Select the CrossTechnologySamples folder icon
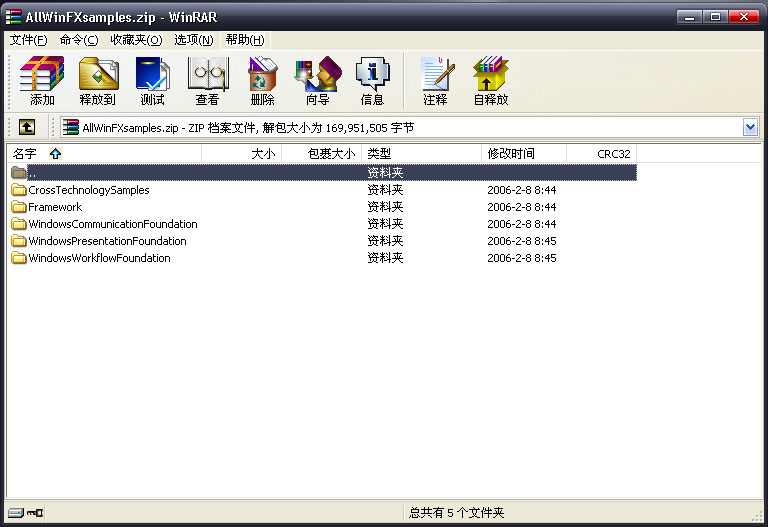Viewport: 768px width, 527px height. (x=19, y=190)
